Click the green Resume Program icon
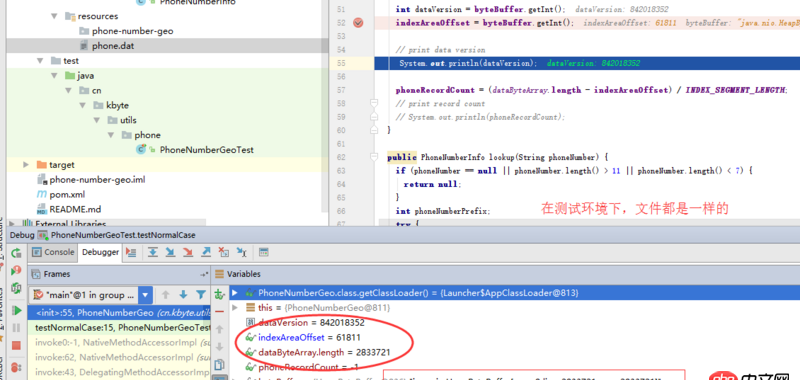Screen dimensions: 800x380 16,310
